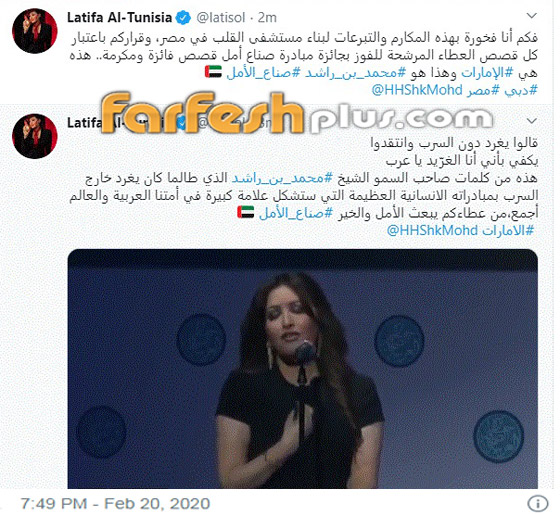Open @HHShkMohd mention in second tweet

[432, 230]
